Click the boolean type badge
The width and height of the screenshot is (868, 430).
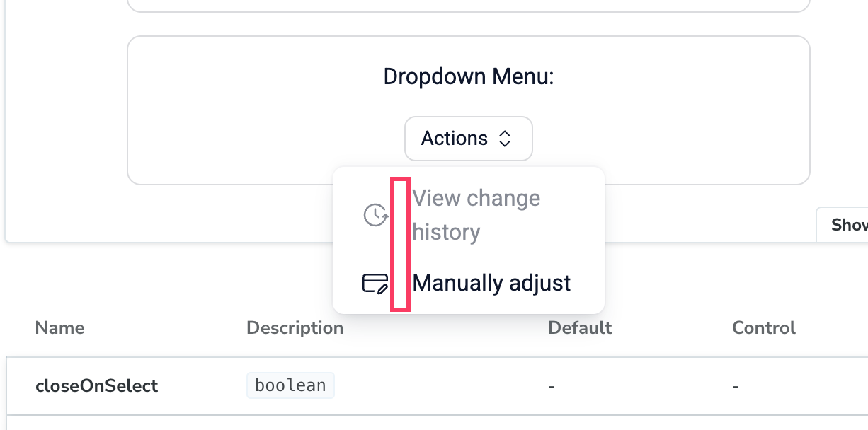(x=290, y=386)
